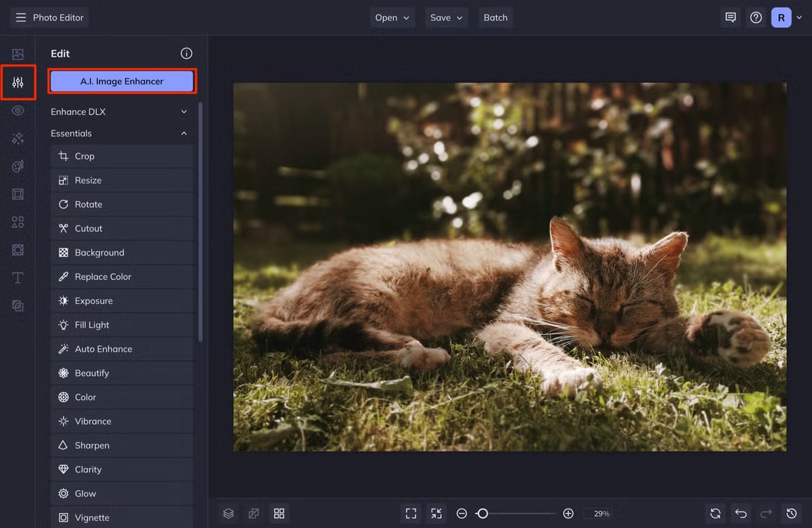Screen dimensions: 812x528
Task: Select the Effects sparkles tool
Action: [18, 138]
